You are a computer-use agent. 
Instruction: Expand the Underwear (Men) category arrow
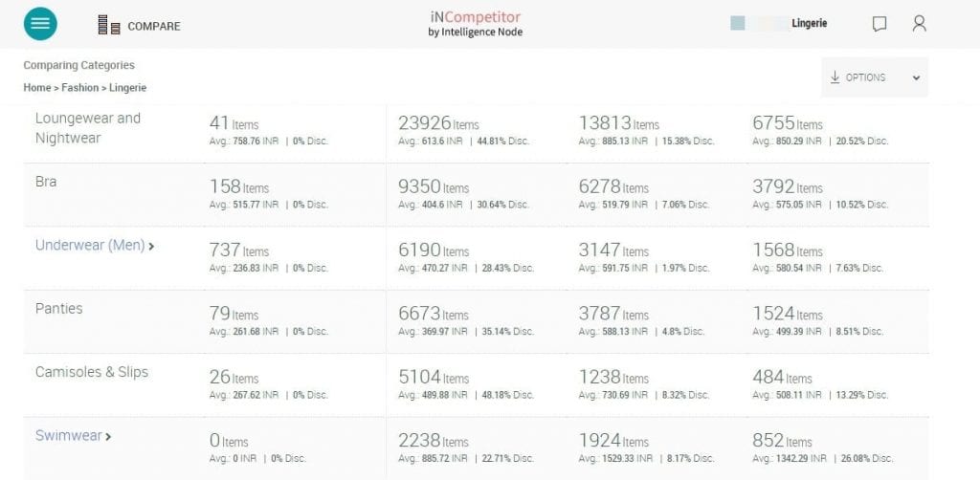tap(152, 246)
